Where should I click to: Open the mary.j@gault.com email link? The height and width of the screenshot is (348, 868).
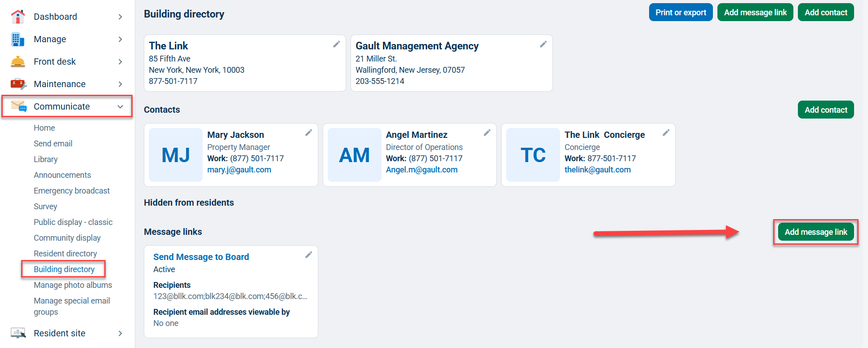239,170
